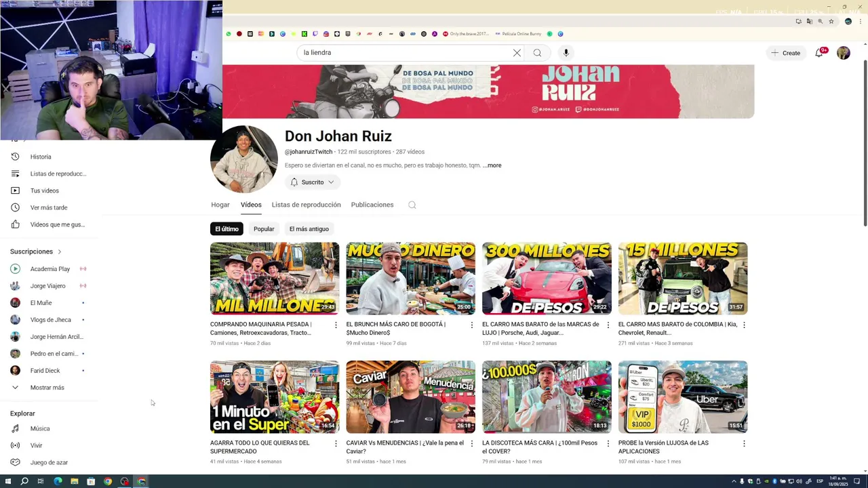Click the page vertical scrollbar
This screenshot has width=868, height=488.
[865, 142]
